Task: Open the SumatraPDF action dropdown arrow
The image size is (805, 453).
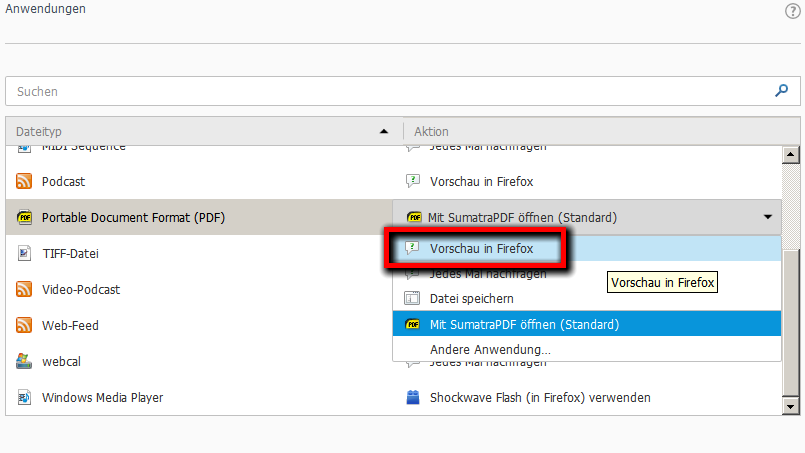Action: pos(768,217)
